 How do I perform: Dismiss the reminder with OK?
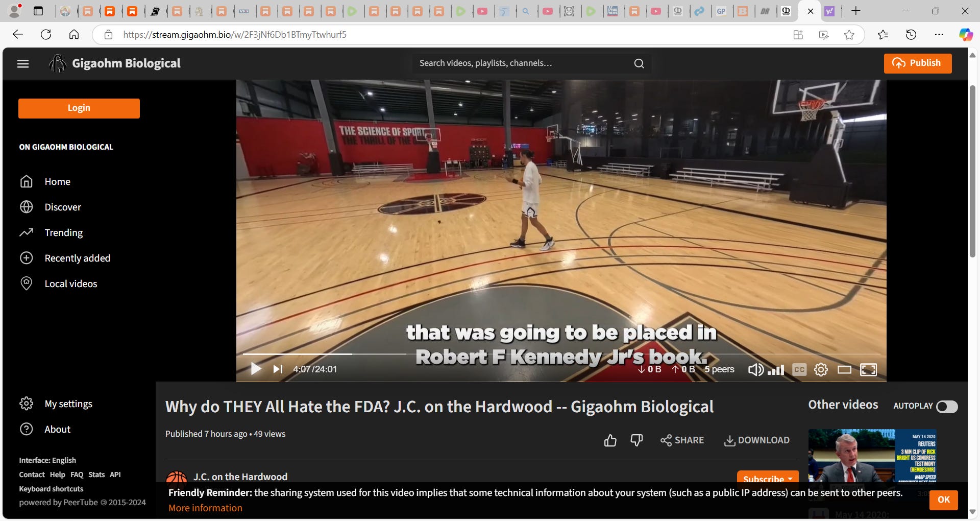tap(944, 500)
